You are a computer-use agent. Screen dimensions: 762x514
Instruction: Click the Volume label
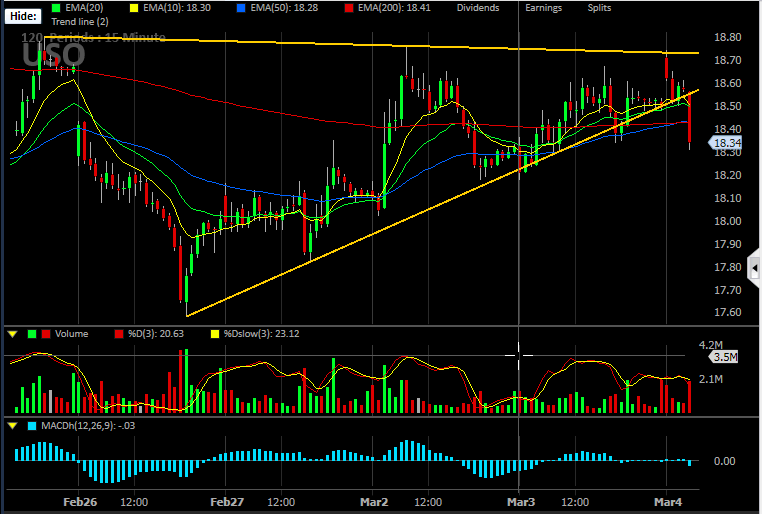71,334
